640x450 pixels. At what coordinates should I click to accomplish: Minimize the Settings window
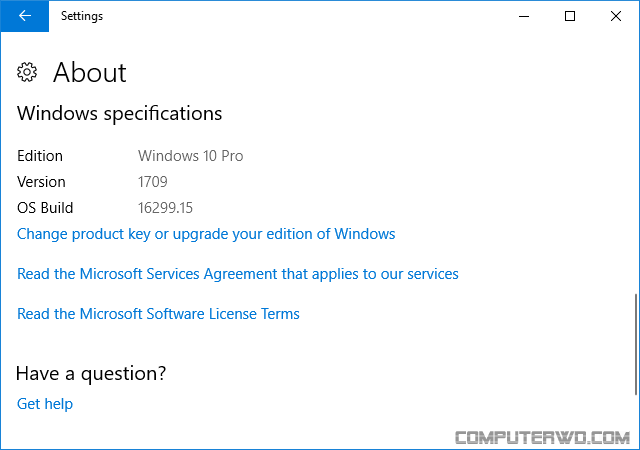click(524, 16)
